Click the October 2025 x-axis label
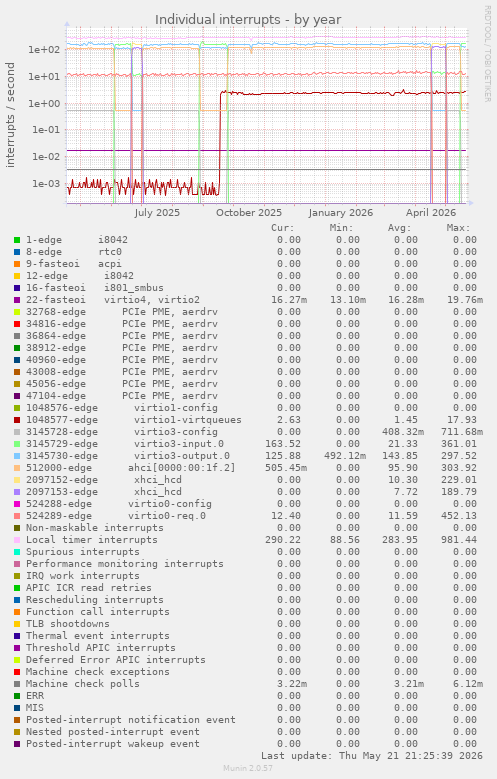 coord(248,213)
